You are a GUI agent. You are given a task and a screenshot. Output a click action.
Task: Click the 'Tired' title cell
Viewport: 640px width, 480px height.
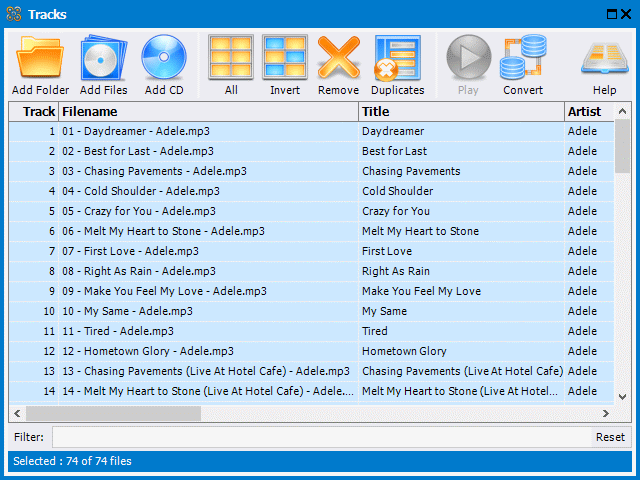462,331
